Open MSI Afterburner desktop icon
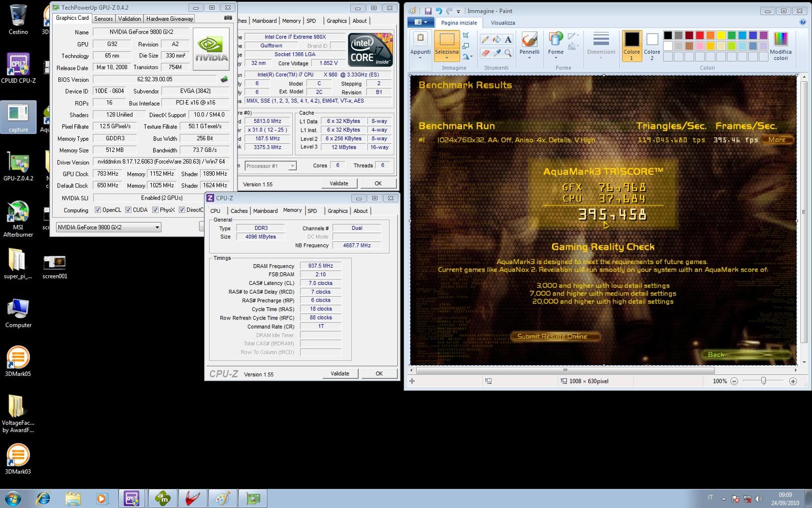Image resolution: width=812 pixels, height=508 pixels. click(18, 219)
